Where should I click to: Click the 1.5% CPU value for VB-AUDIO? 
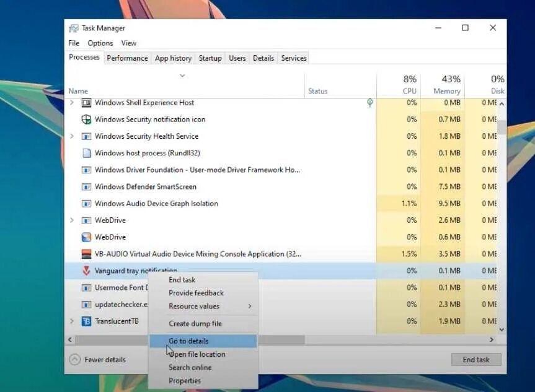click(409, 254)
